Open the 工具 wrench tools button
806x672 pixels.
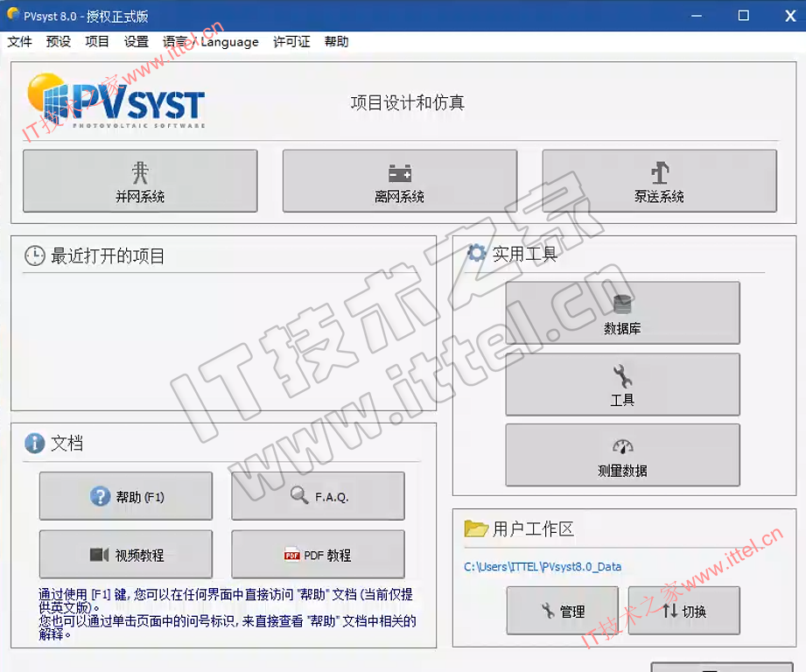pos(622,384)
